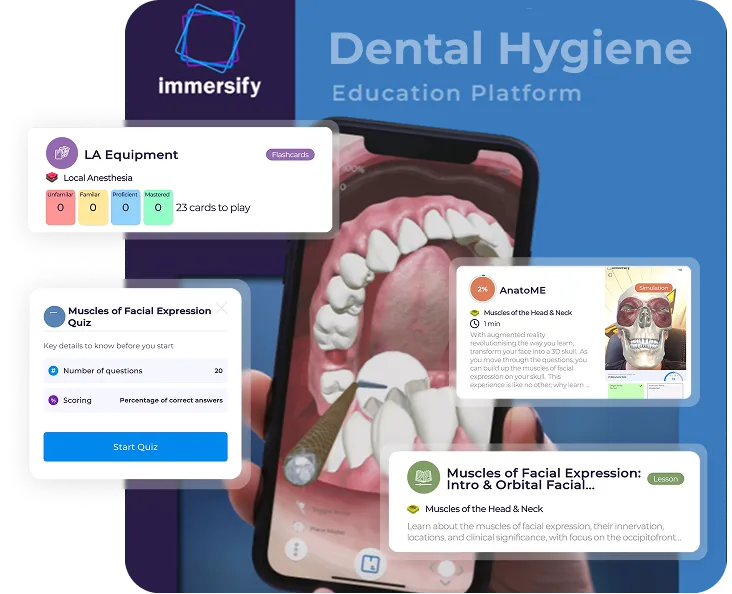This screenshot has width=732, height=594.
Task: Close the Muscles of Facial Expression Quiz card
Action: click(x=222, y=308)
